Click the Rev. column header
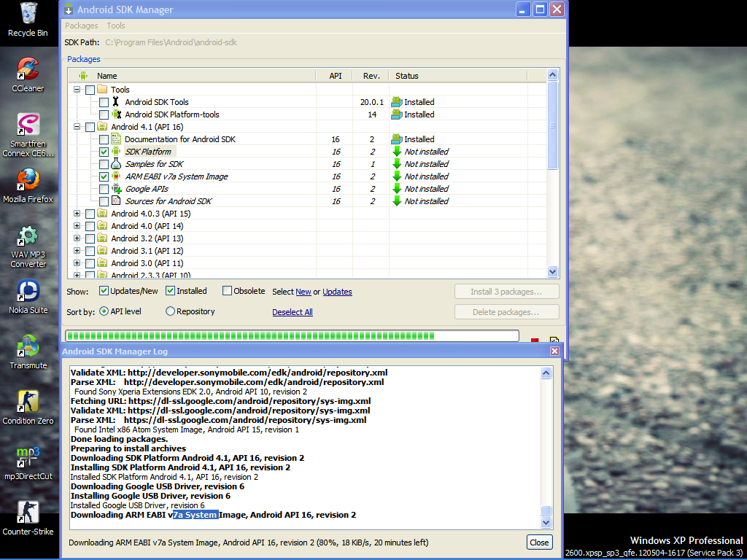Image resolution: width=747 pixels, height=560 pixels. pyautogui.click(x=371, y=76)
